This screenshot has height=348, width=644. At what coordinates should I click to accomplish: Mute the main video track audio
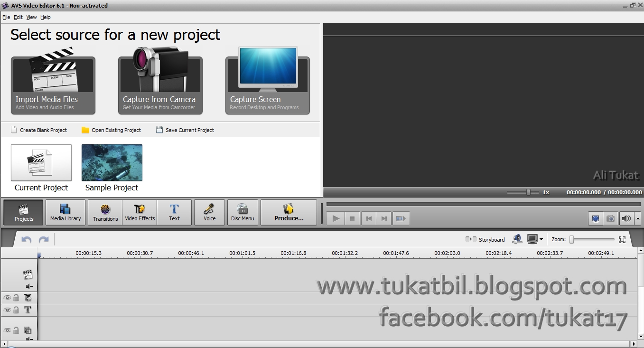click(29, 286)
